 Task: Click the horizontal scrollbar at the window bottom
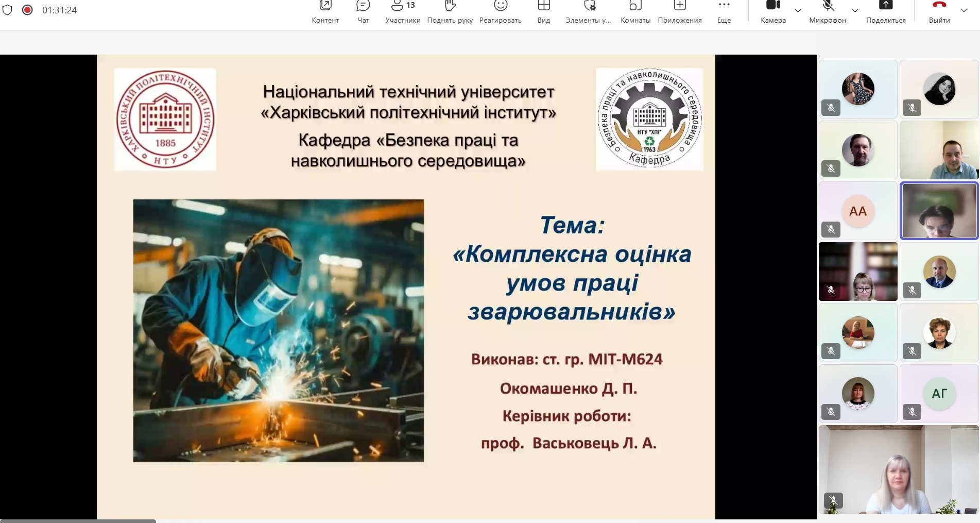pos(78,521)
